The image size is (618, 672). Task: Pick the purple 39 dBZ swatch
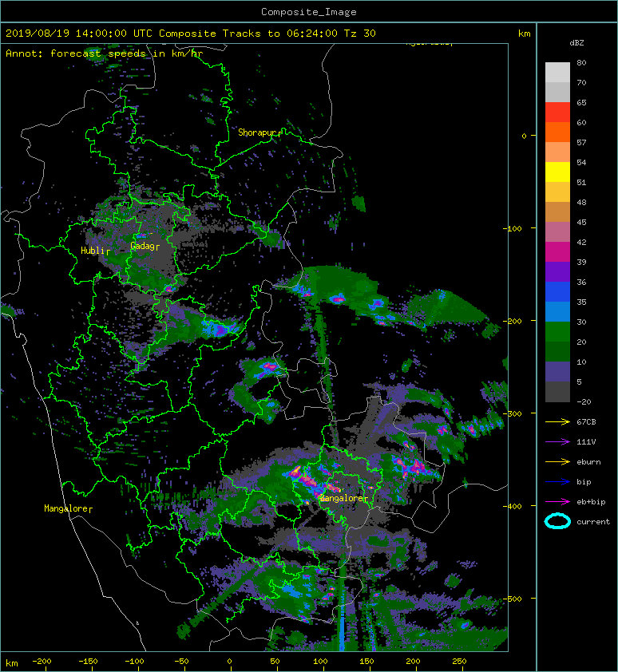click(x=557, y=271)
